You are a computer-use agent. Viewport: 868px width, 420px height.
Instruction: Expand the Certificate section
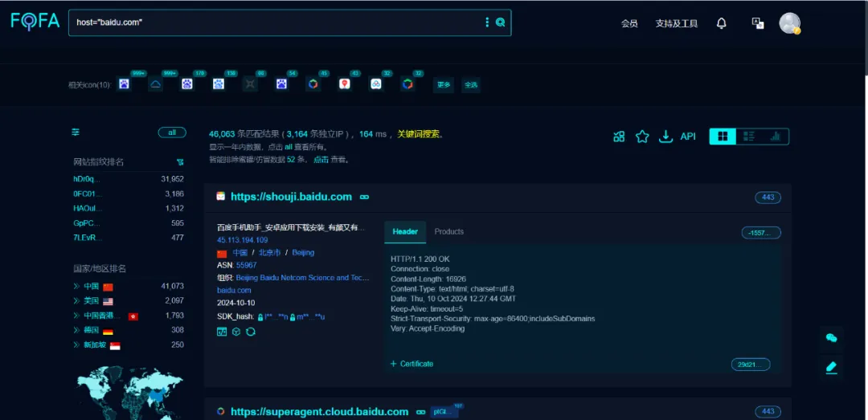pos(411,364)
